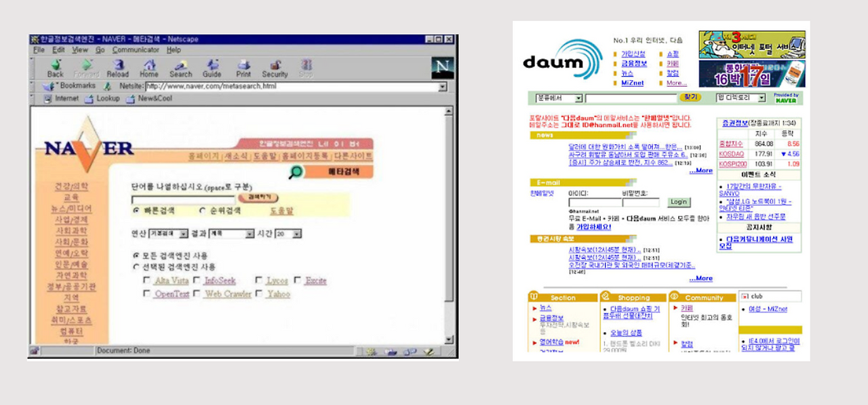Check the Excite checkbox
This screenshot has width=868, height=405.
(298, 280)
